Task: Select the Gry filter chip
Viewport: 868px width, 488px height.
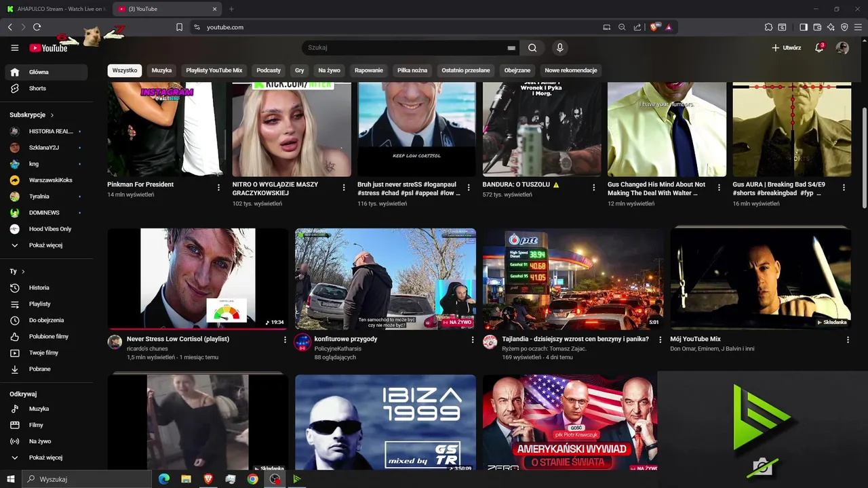Action: click(x=299, y=70)
